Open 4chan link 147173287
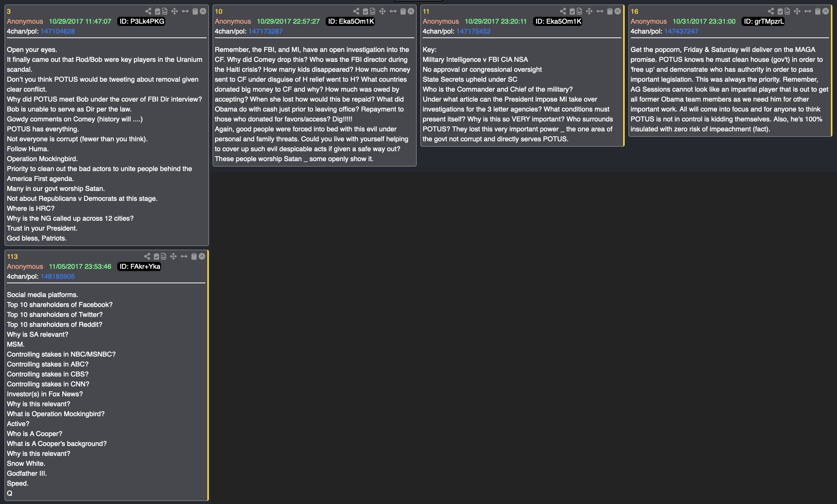837x504 pixels. (265, 31)
